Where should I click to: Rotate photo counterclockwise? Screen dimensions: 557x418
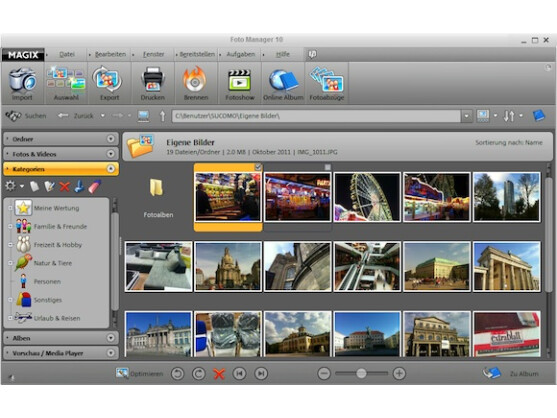178,374
